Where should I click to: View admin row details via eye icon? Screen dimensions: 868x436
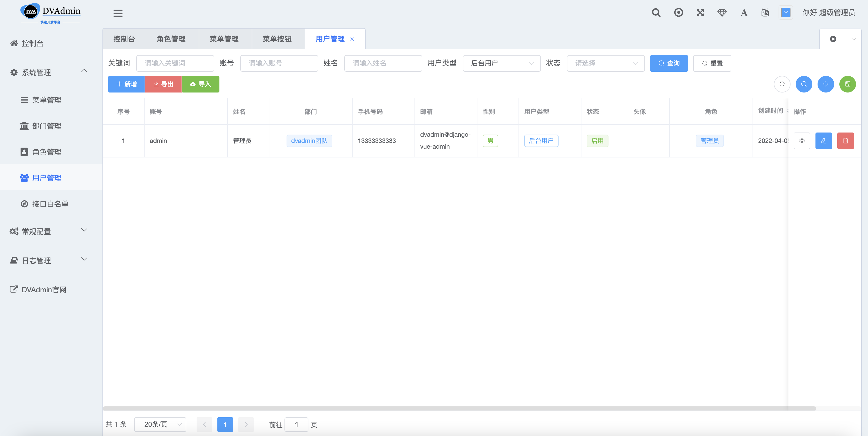(802, 141)
